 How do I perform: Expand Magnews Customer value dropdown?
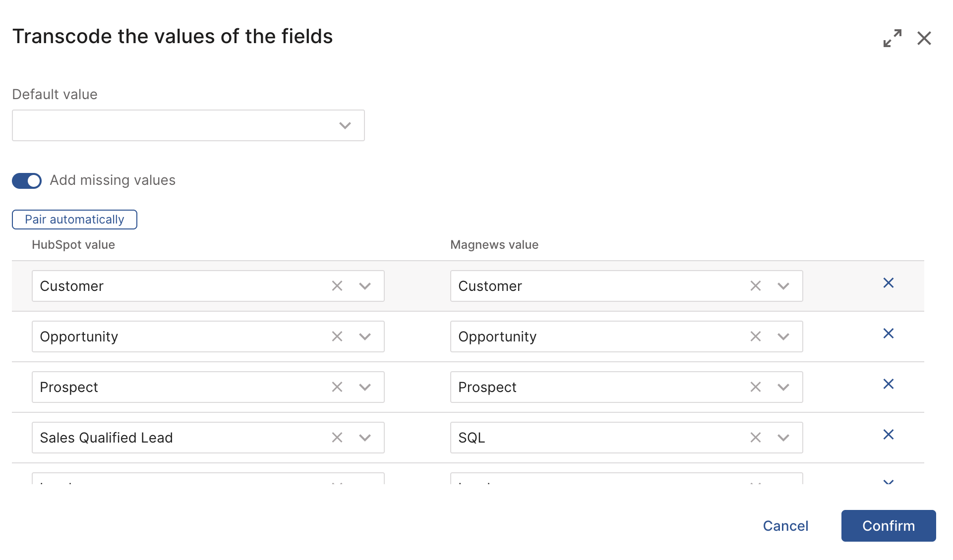pos(783,286)
